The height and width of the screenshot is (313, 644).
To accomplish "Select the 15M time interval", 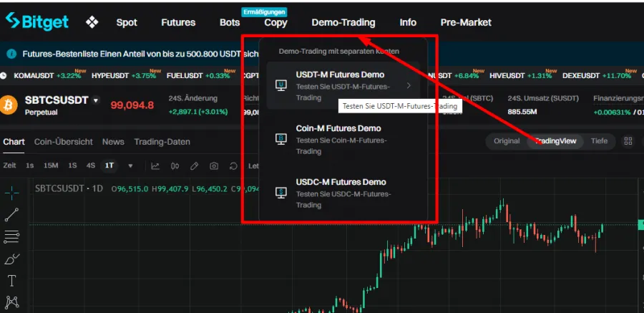I will coord(51,165).
